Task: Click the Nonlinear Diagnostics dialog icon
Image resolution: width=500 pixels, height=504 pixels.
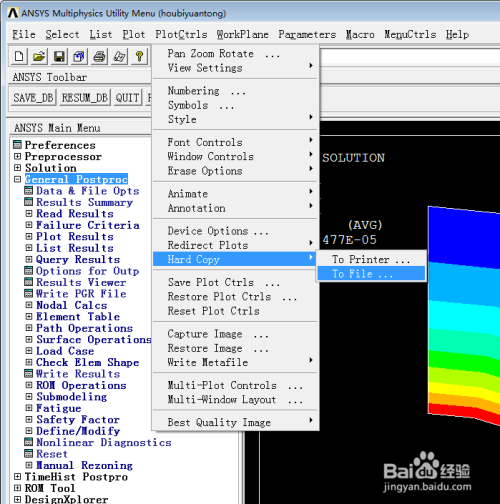Action: coord(29,442)
